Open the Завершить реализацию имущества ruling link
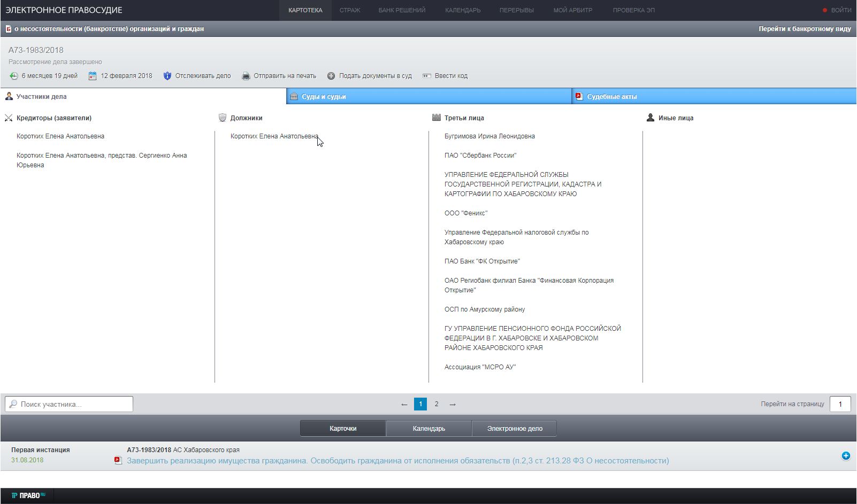Image resolution: width=857 pixels, height=504 pixels. click(x=397, y=461)
